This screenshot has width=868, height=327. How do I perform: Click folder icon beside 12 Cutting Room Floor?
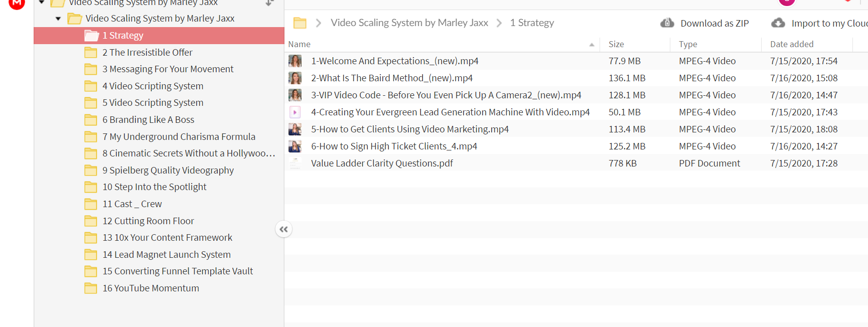tap(91, 221)
